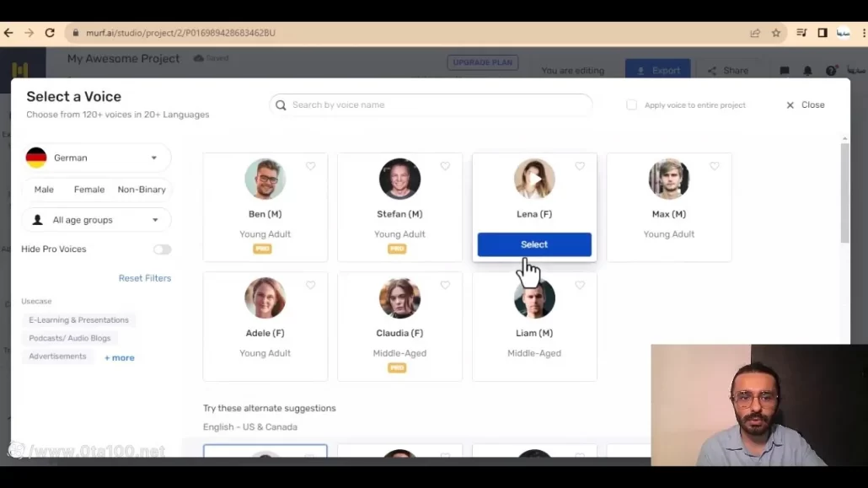Screen dimensions: 868x488
Task: Favorite the Max voice heart icon
Action: pyautogui.click(x=715, y=167)
